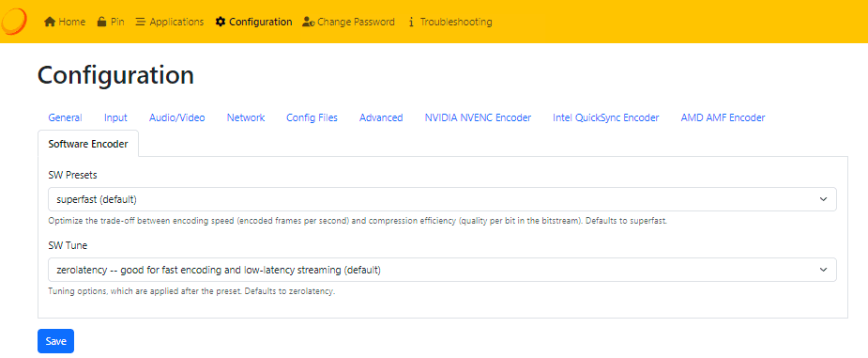Click the SW Tune label
This screenshot has height=358, width=868.
point(69,246)
